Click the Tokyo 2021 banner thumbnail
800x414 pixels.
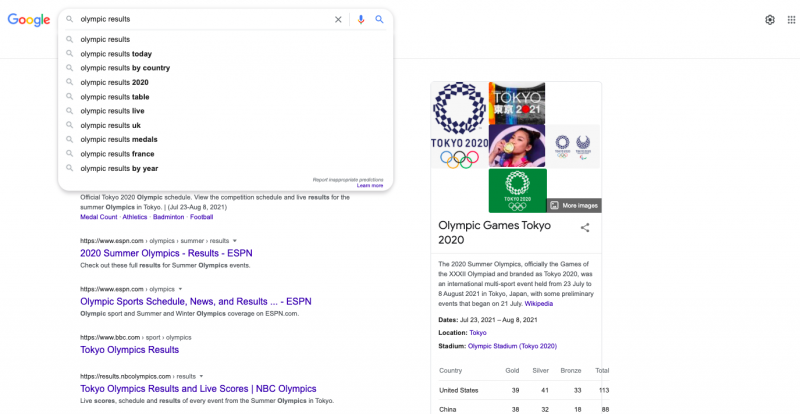(517, 103)
